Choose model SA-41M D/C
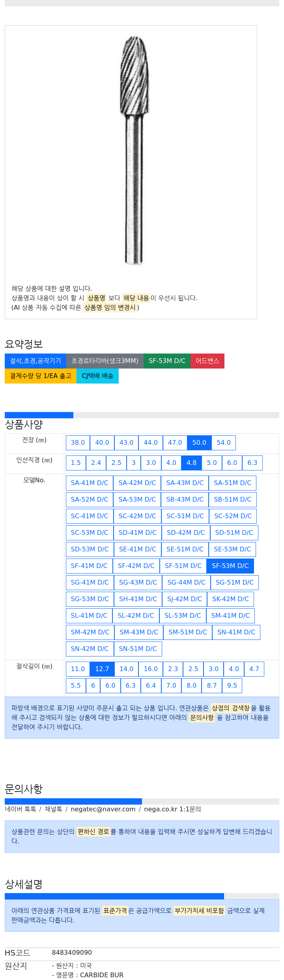This screenshot has width=284, height=980. coord(90,483)
